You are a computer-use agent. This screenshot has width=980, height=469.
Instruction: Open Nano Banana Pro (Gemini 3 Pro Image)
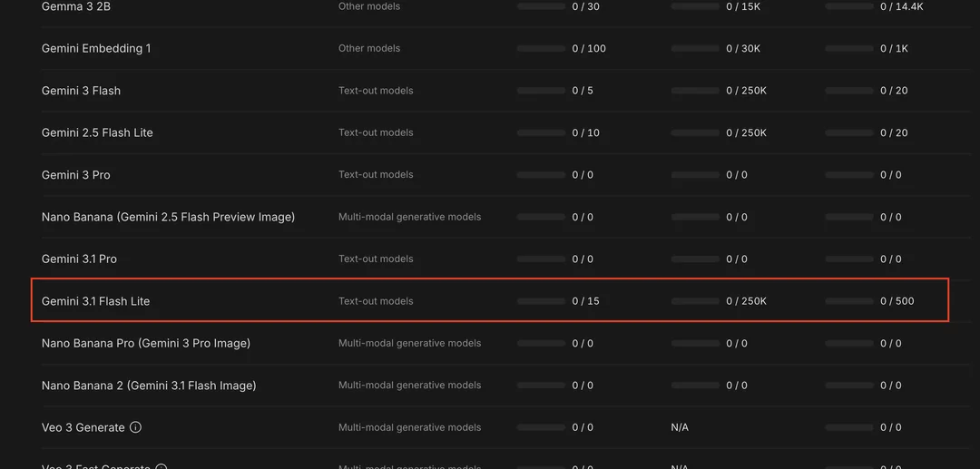146,343
